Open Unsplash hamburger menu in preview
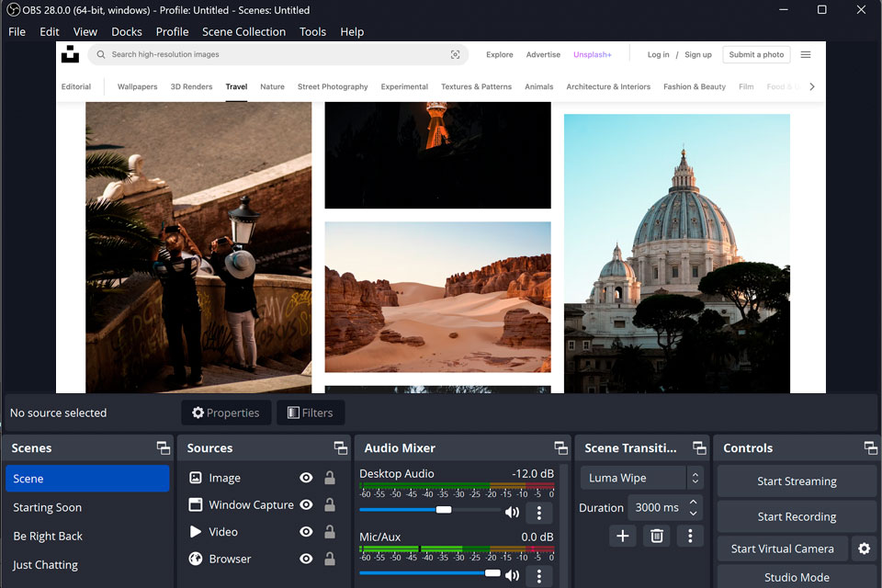Viewport: 882px width, 588px height. pyautogui.click(x=806, y=54)
